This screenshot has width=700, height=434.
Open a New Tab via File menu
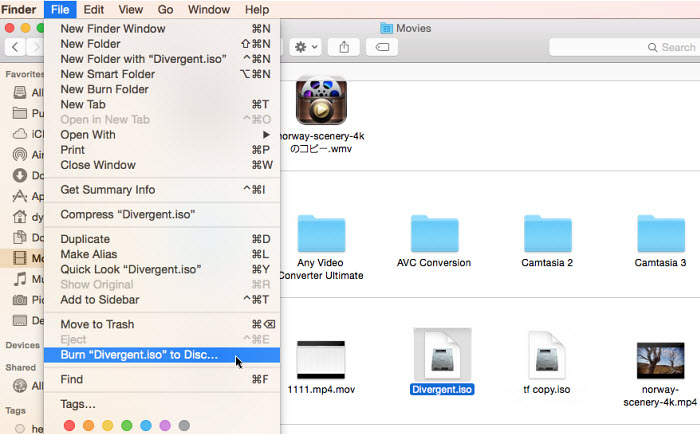(162, 104)
